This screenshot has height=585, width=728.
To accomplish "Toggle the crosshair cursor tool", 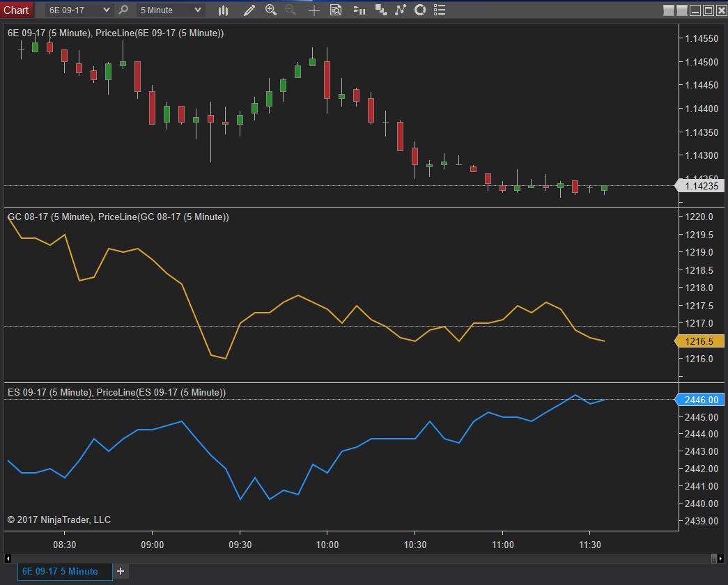I will pyautogui.click(x=314, y=10).
